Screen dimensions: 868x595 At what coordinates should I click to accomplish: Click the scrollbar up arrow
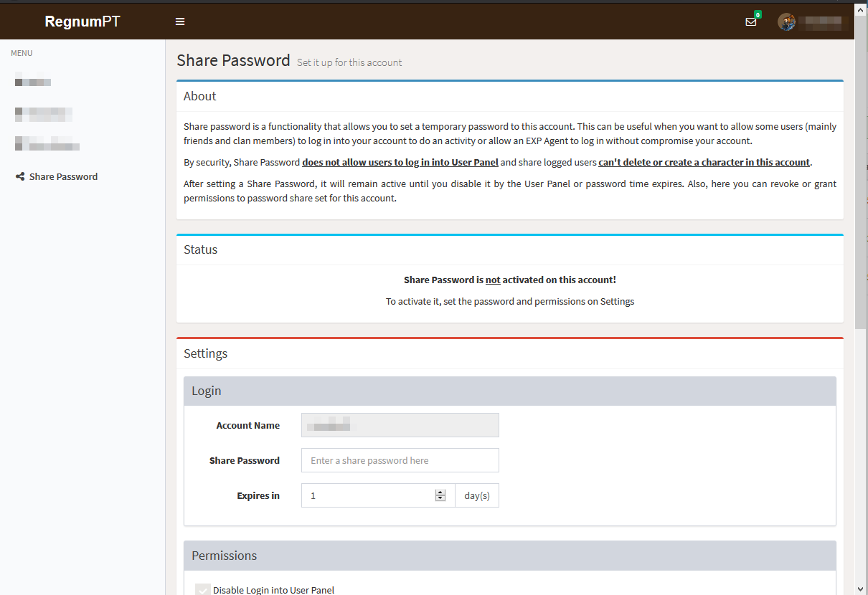tap(861, 8)
